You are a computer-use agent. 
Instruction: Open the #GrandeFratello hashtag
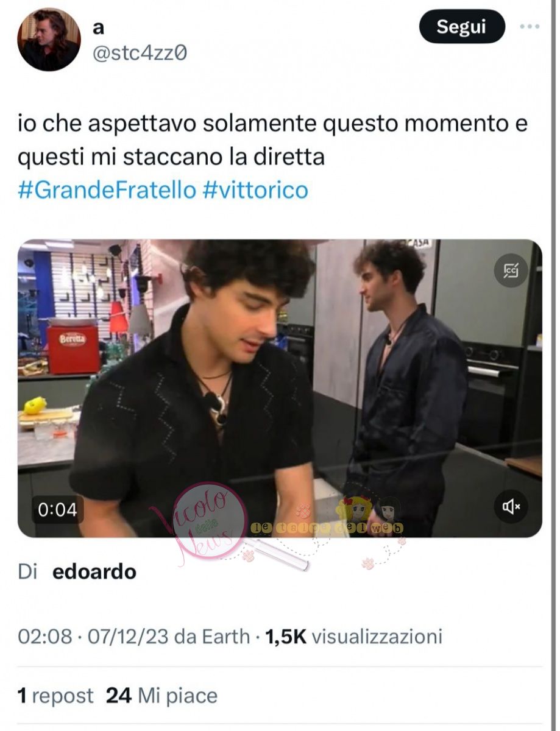pos(107,191)
